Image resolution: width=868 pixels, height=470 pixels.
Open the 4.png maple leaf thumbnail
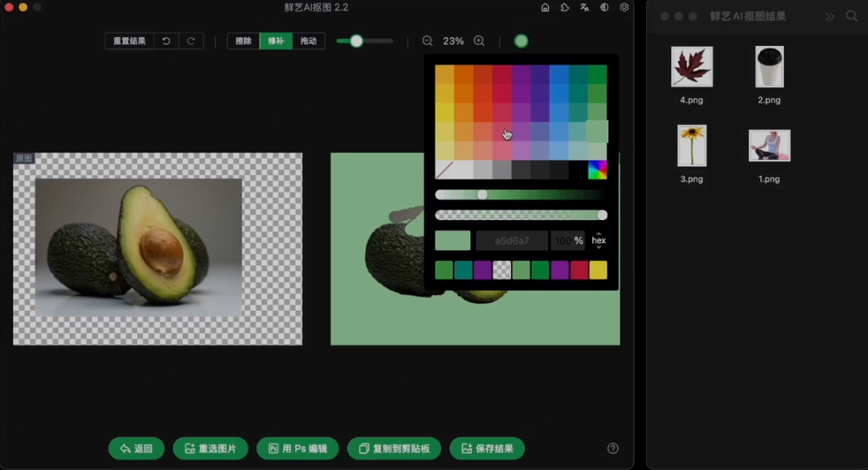692,67
